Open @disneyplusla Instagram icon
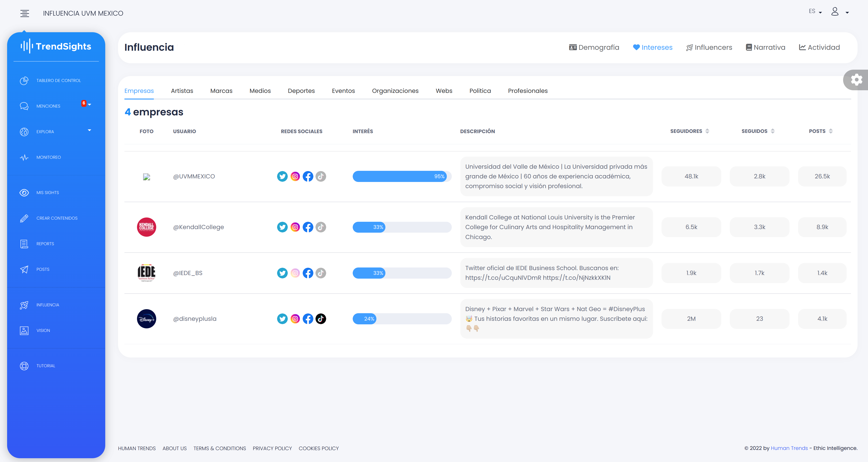Viewport: 868px width, 462px height. point(295,319)
